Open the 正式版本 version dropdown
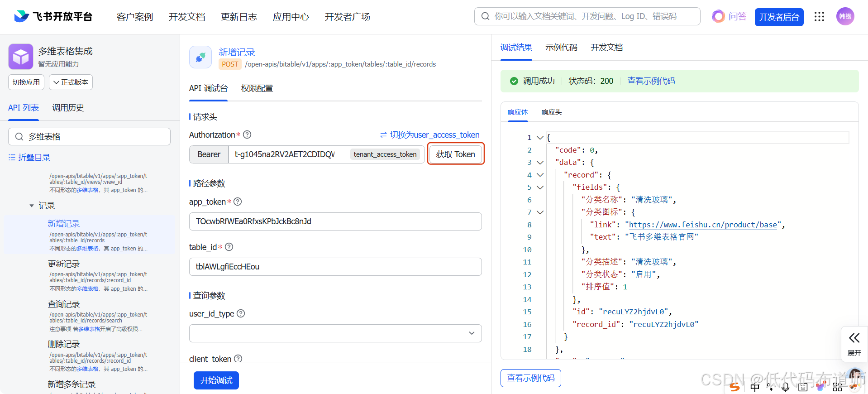Viewport: 868px width, 394px height. pyautogui.click(x=71, y=82)
